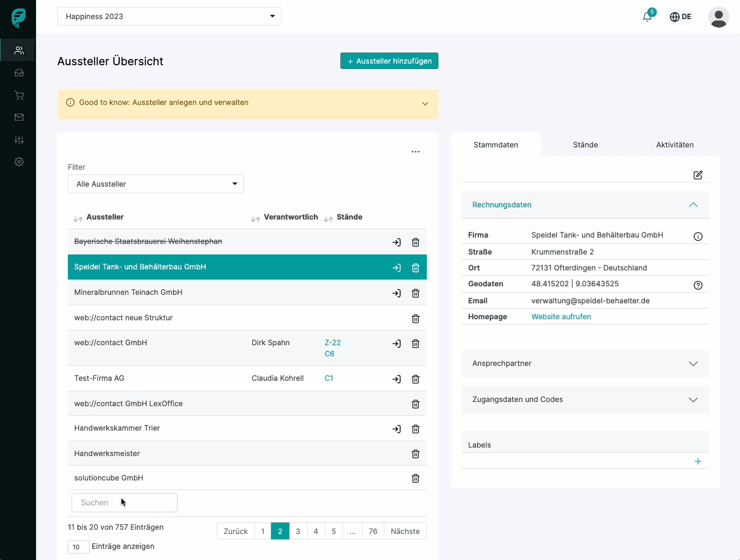Click into the Suchen search field
This screenshot has height=560, width=740.
(125, 503)
